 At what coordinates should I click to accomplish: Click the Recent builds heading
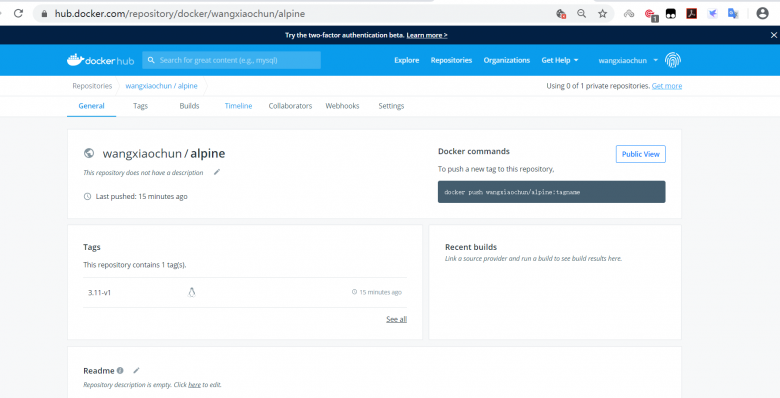coord(471,247)
